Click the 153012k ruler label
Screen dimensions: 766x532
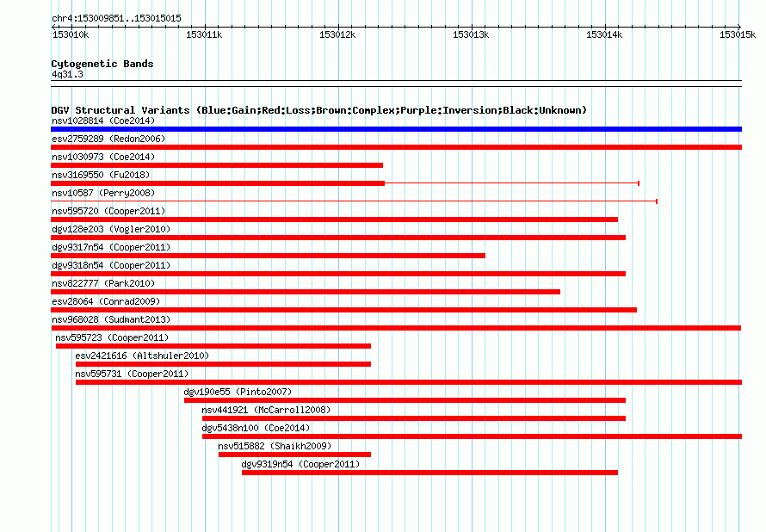pos(337,34)
